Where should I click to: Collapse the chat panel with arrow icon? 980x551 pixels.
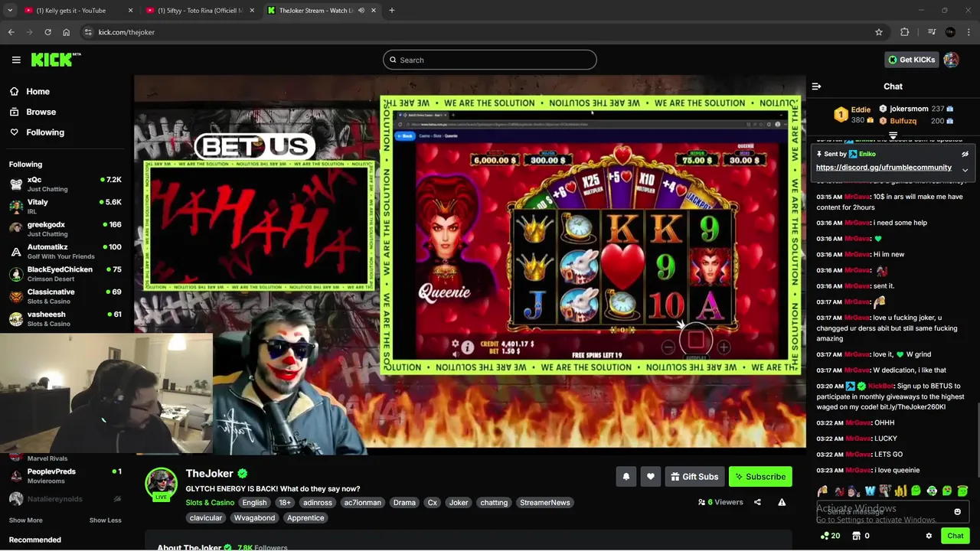816,86
